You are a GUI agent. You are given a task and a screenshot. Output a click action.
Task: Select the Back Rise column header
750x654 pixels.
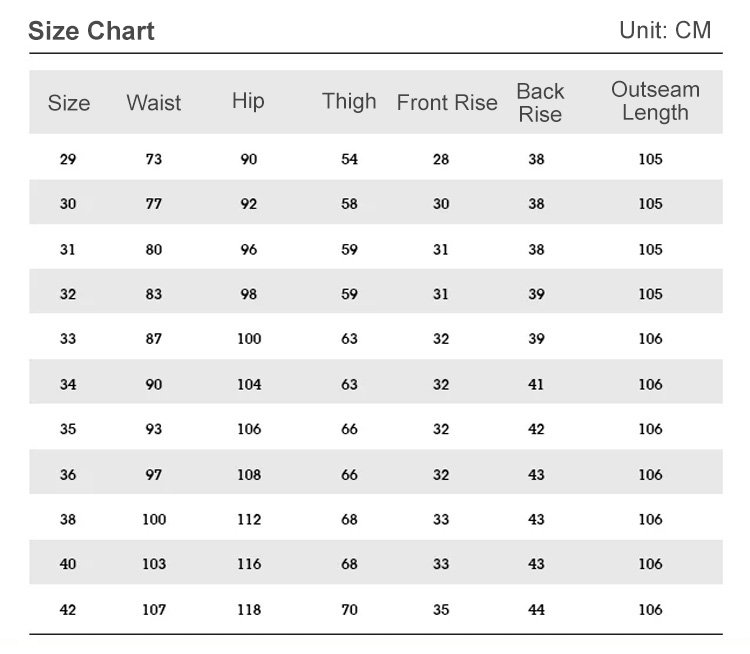540,103
